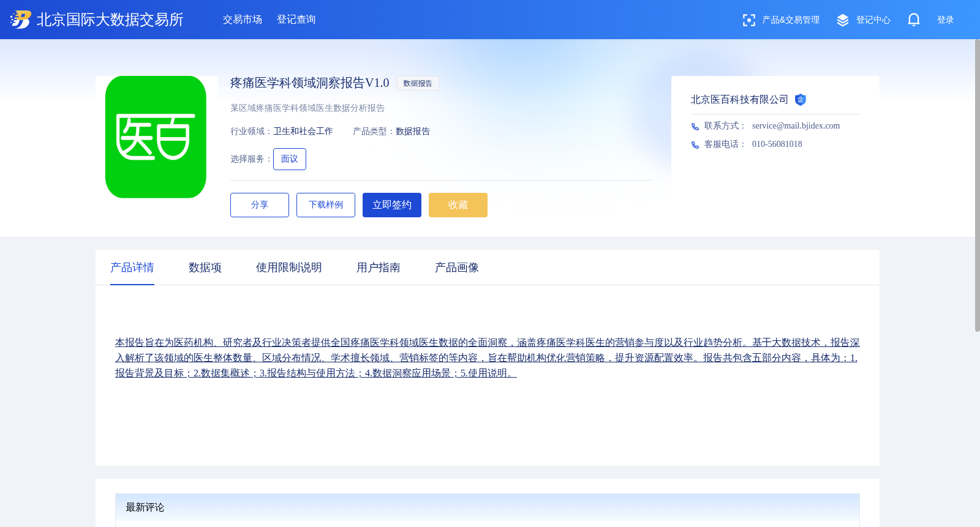
Task: Click the email service@mail.bjidex.com
Action: tap(796, 126)
